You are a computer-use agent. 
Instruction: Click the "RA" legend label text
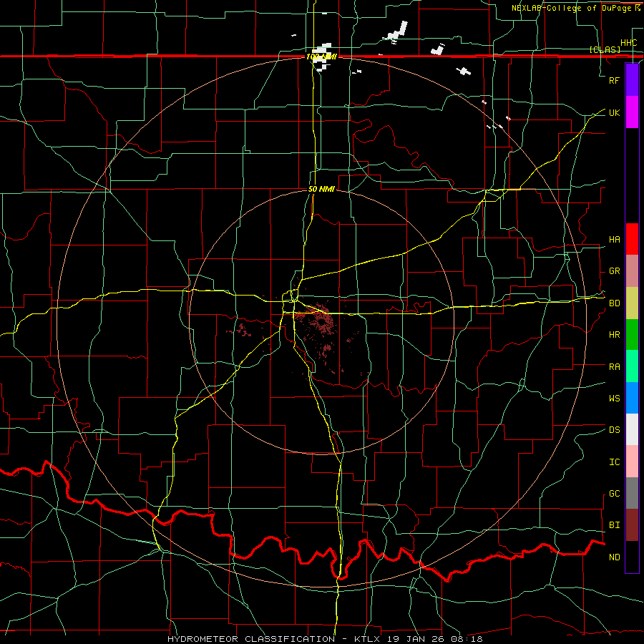point(614,367)
